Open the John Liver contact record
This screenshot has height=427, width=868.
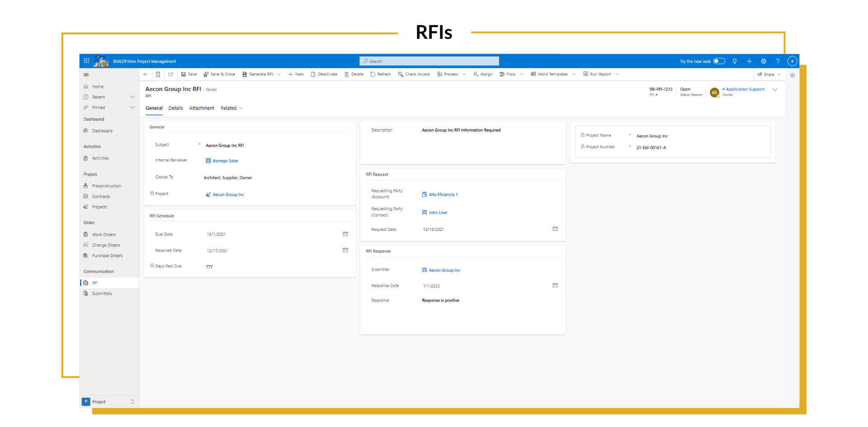click(438, 212)
